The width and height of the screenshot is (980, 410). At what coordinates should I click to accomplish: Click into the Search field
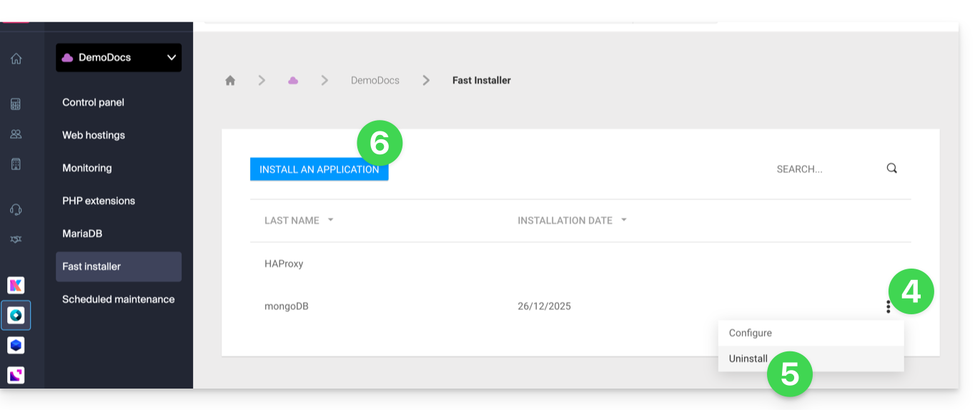point(822,169)
